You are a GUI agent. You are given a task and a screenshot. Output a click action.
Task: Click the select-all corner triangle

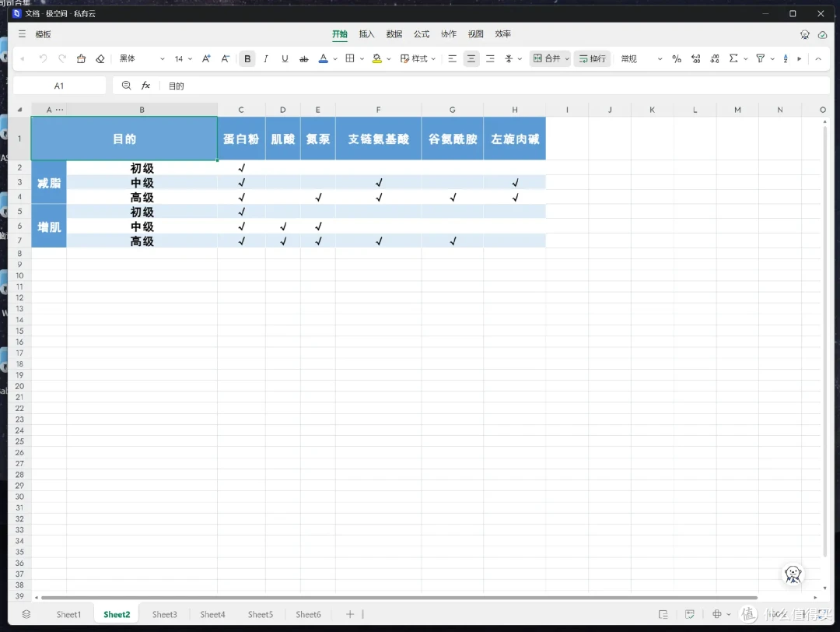coord(19,110)
